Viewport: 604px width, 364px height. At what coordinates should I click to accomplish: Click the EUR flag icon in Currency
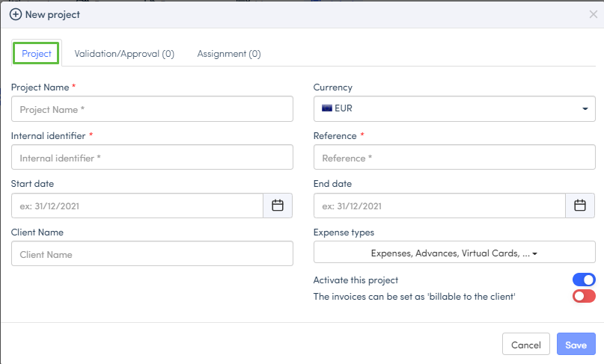click(327, 108)
